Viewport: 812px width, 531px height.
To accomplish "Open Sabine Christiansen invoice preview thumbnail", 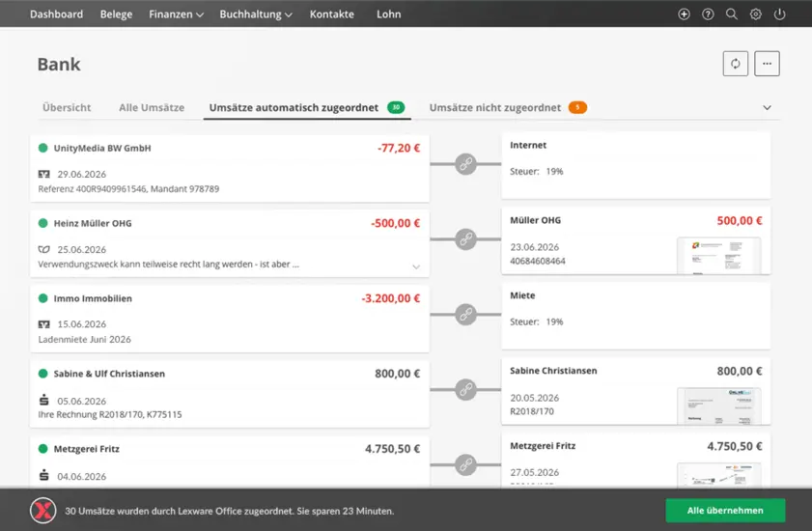I will (718, 406).
